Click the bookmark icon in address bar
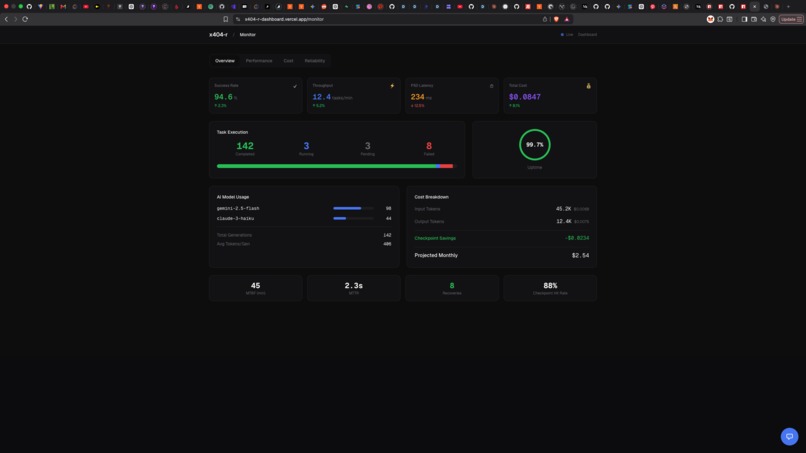 click(x=225, y=19)
